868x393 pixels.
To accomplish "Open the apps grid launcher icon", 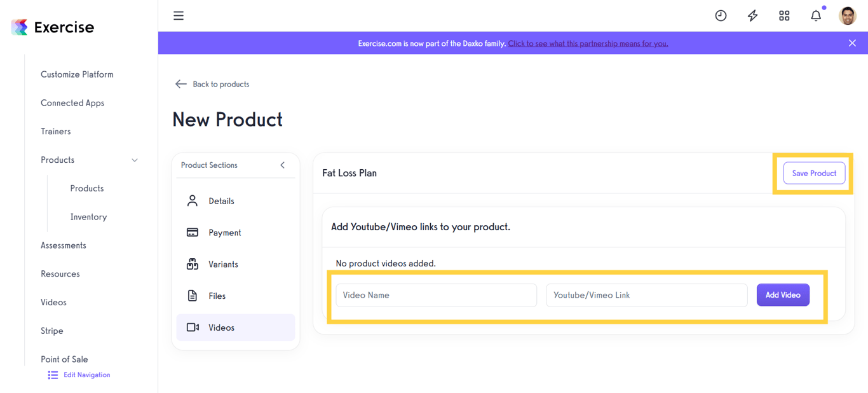I will tap(784, 15).
